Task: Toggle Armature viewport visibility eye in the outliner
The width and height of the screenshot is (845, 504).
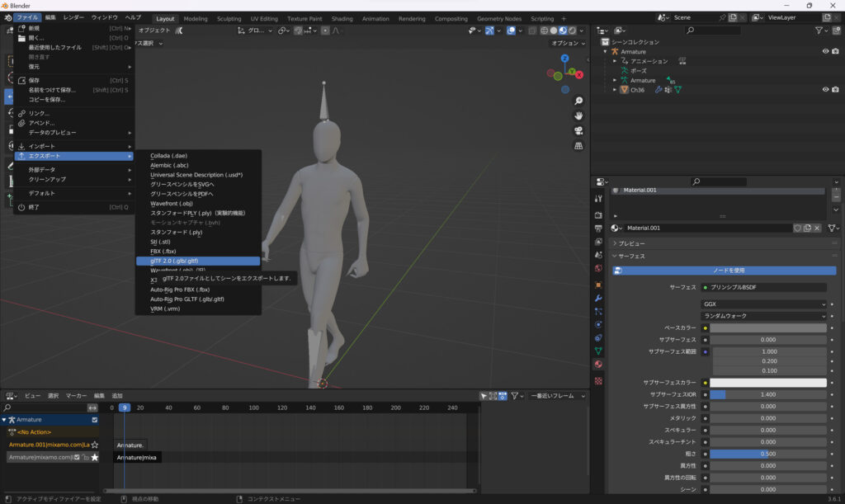Action: click(x=824, y=51)
